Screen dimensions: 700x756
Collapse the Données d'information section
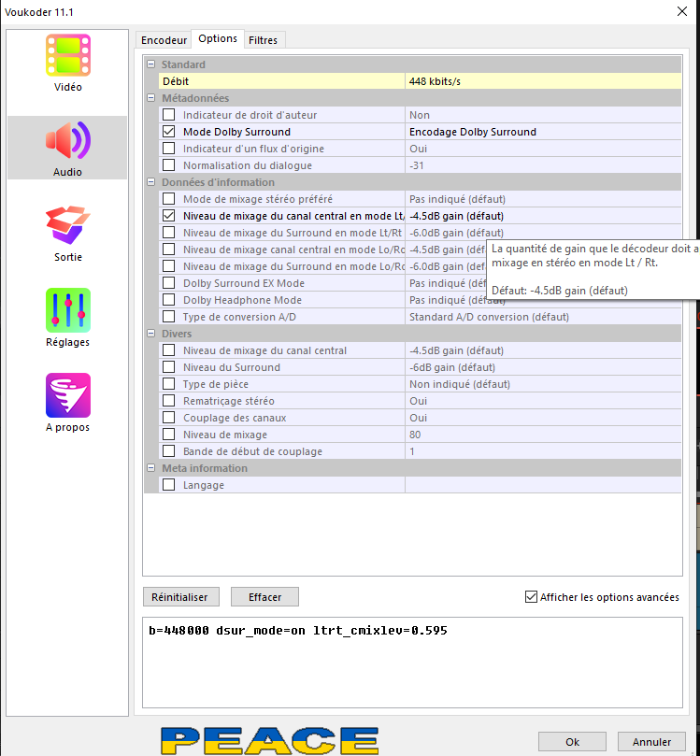point(150,182)
